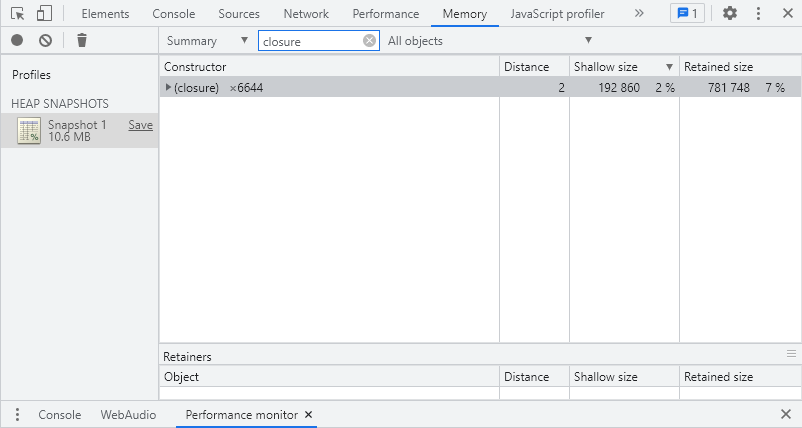The height and width of the screenshot is (428, 802).
Task: Clear the closure filter text
Action: (369, 41)
